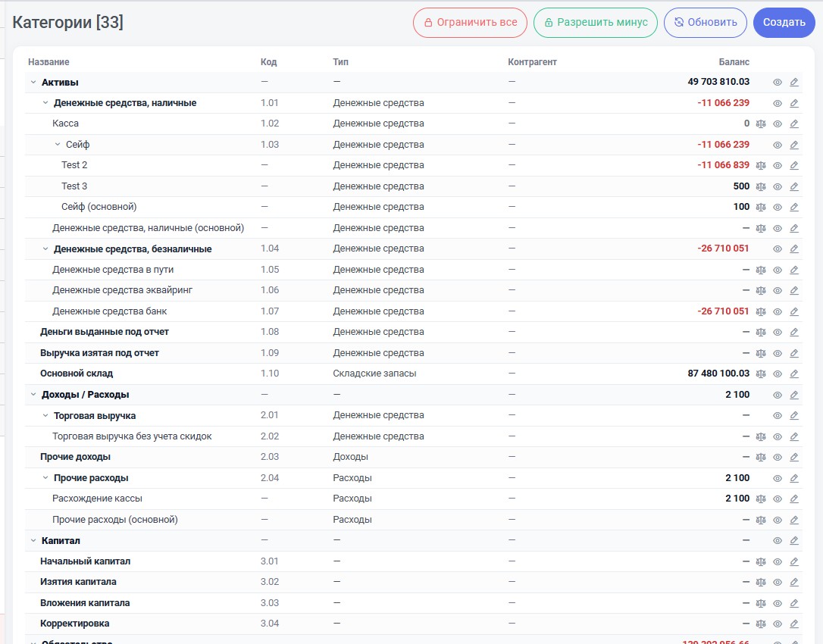Toggle eye icon for Денежные средства, наличные
Image resolution: width=823 pixels, height=644 pixels.
pyautogui.click(x=778, y=103)
